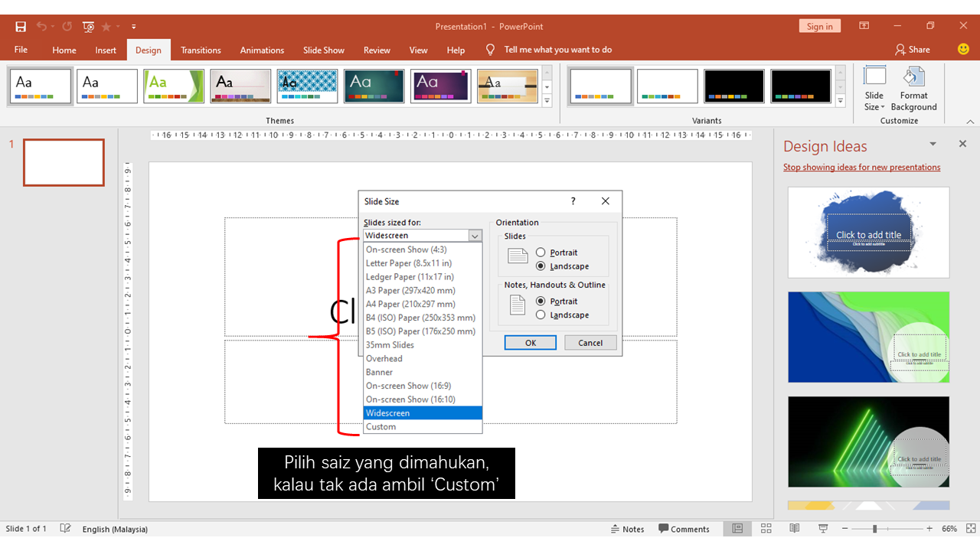Click the zoom in plus button
Screen dimensions: 980x551
[x=929, y=529]
